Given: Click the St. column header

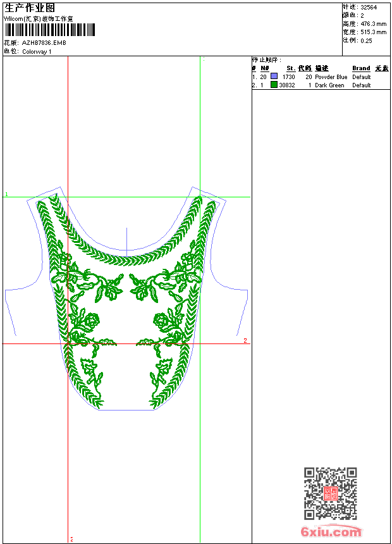Looking at the screenshot, I should [291, 68].
